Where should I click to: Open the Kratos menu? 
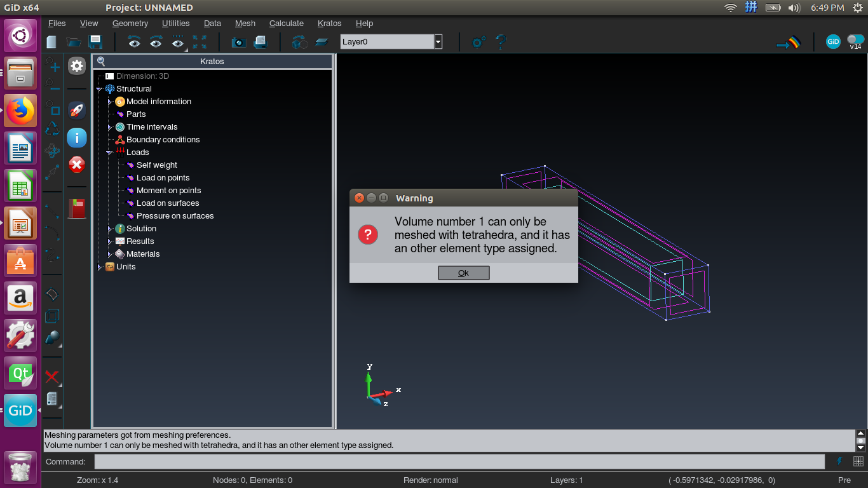(x=329, y=24)
